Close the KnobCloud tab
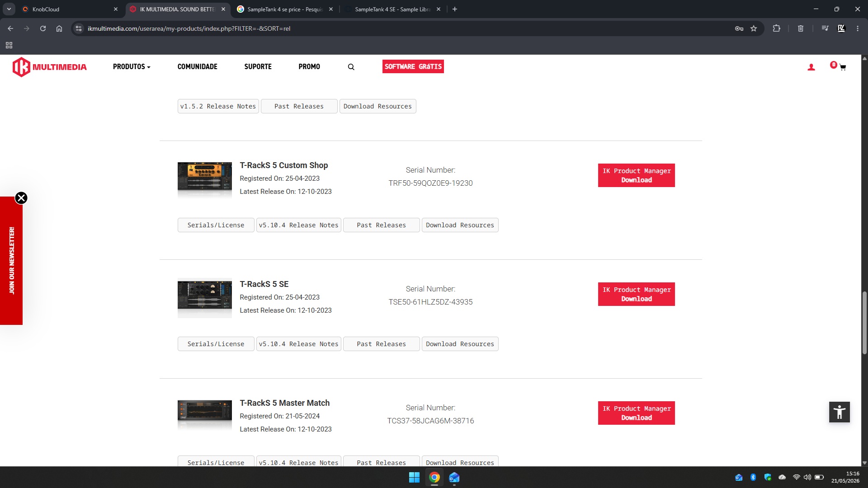 pyautogui.click(x=116, y=9)
